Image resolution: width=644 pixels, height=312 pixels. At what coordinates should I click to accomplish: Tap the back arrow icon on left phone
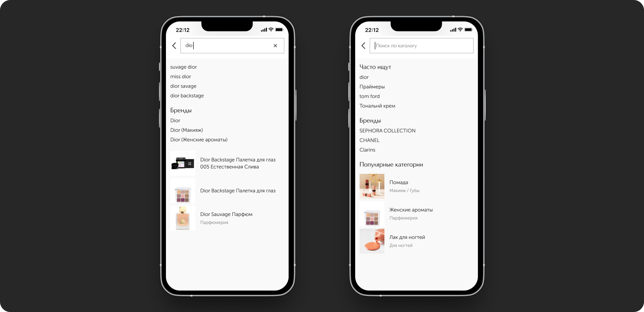pyautogui.click(x=173, y=45)
